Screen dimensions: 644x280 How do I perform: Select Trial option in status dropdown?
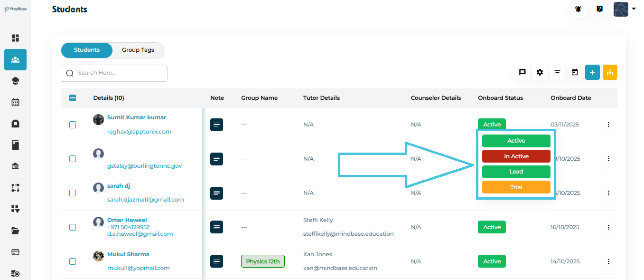coord(516,187)
